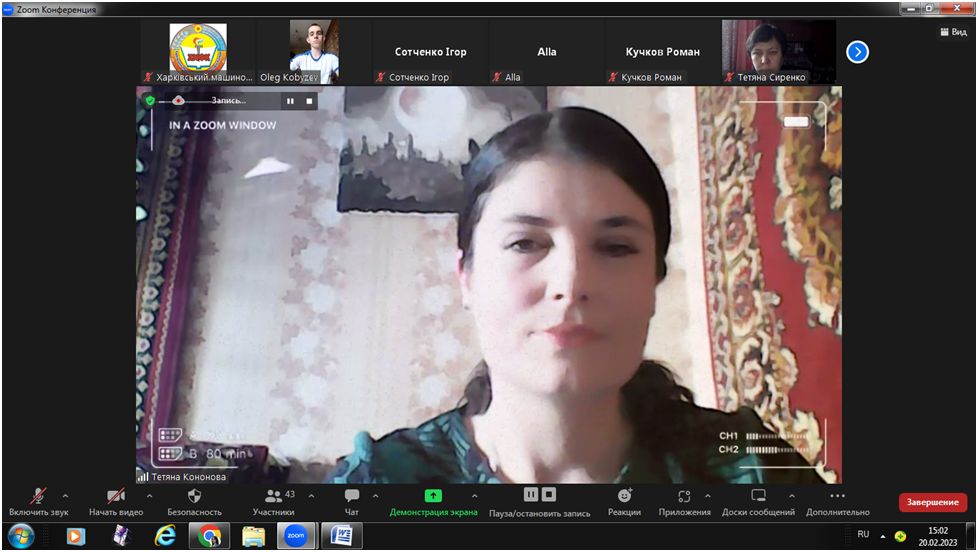Open the Дополнительно three-dots menu
Image resolution: width=978 pixels, height=552 pixels.
point(838,496)
